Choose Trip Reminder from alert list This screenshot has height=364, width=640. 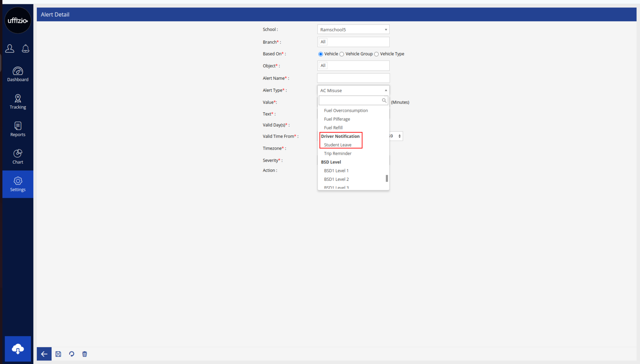point(338,153)
